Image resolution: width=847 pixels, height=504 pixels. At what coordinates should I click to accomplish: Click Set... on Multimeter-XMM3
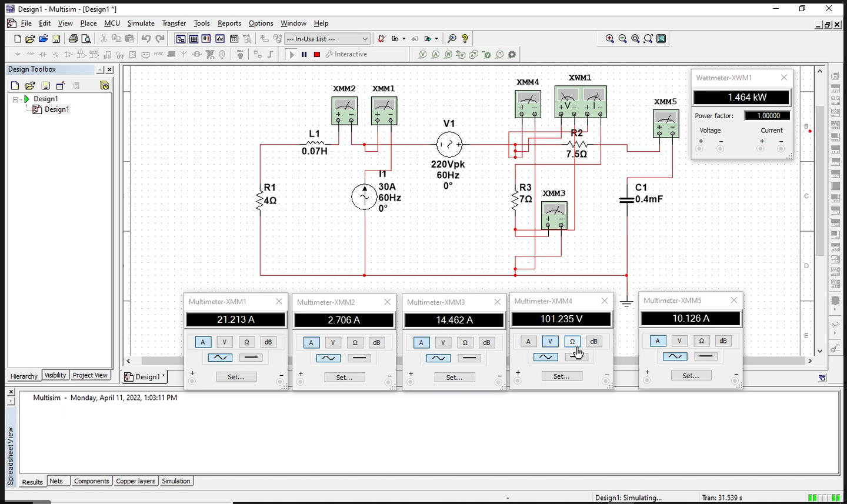454,377
